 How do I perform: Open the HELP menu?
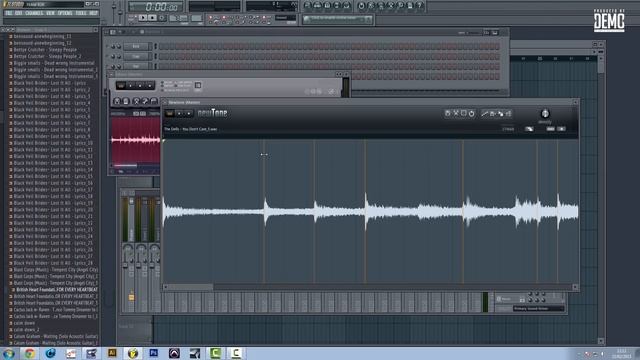pyautogui.click(x=93, y=13)
